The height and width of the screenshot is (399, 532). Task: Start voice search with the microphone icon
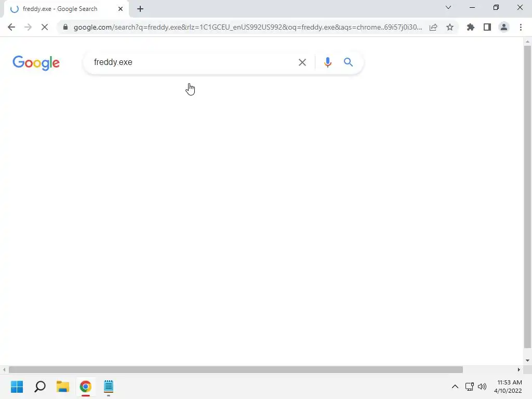(327, 62)
